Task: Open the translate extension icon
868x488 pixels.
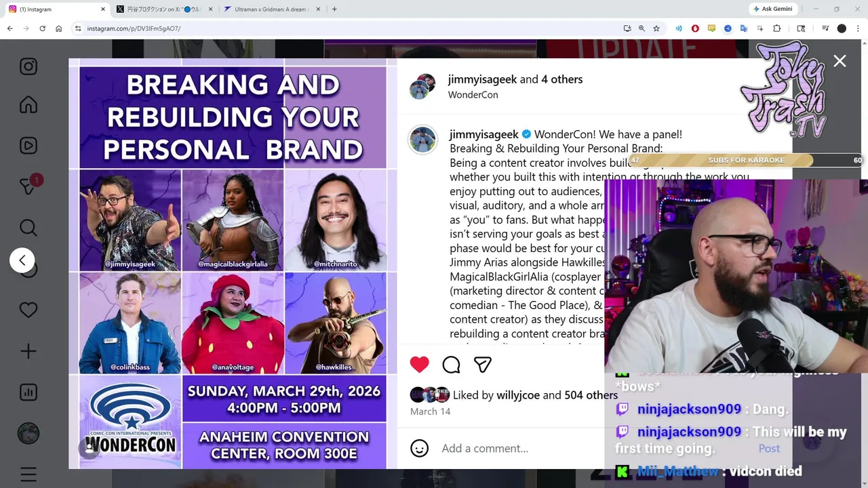Action: click(744, 28)
